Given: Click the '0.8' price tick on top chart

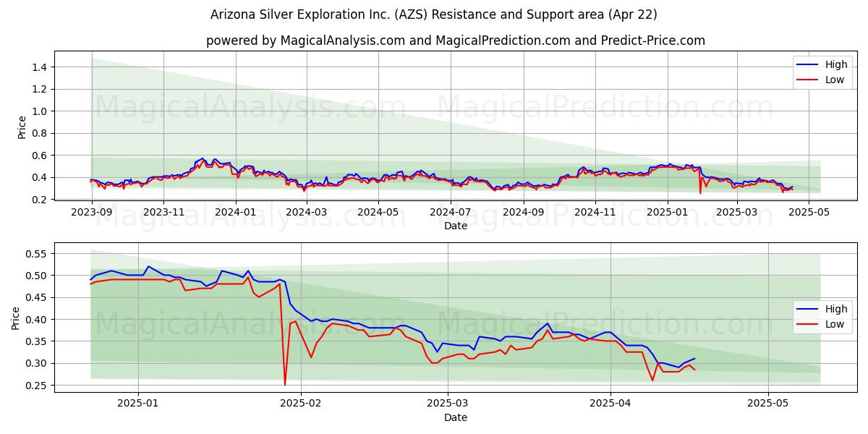Looking at the screenshot, I should click(41, 133).
